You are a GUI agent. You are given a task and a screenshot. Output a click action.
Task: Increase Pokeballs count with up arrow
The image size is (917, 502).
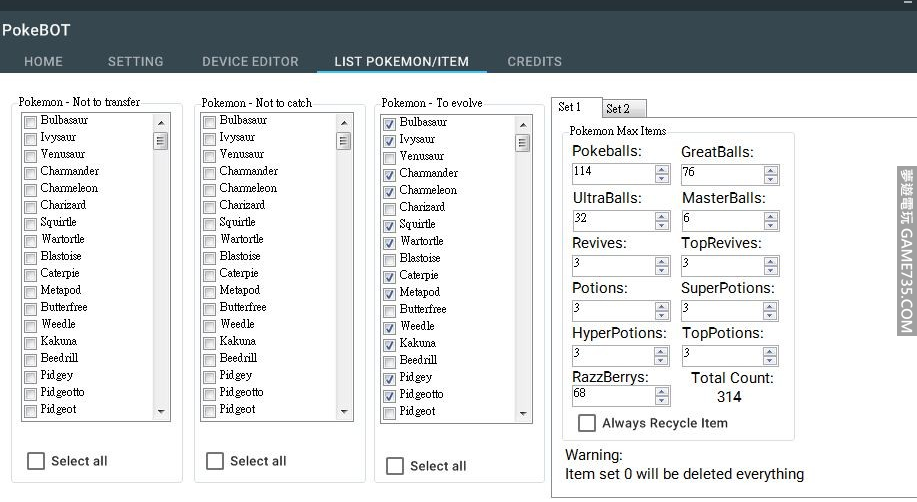(662, 169)
